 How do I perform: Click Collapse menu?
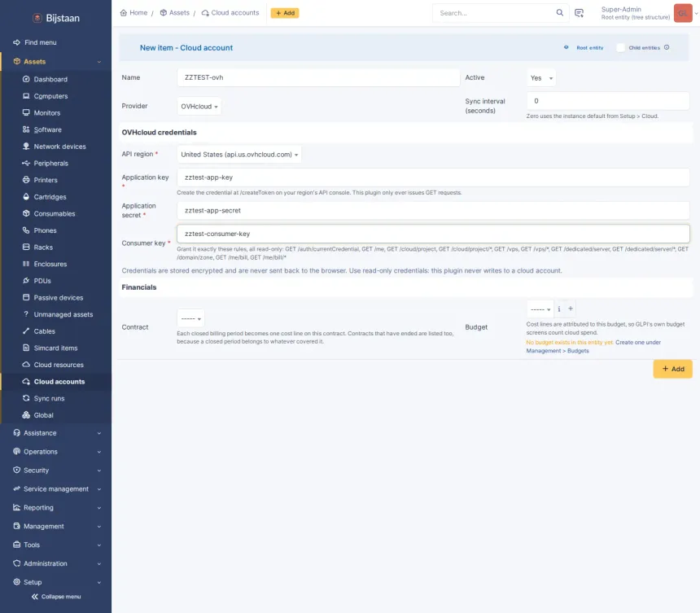point(56,597)
